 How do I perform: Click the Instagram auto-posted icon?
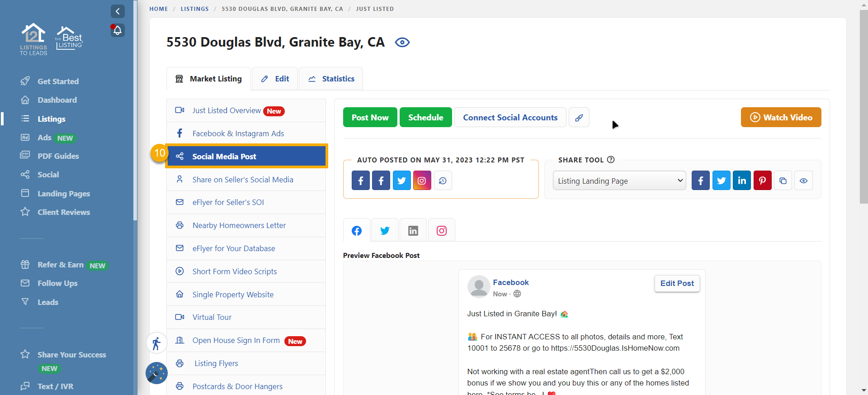422,181
